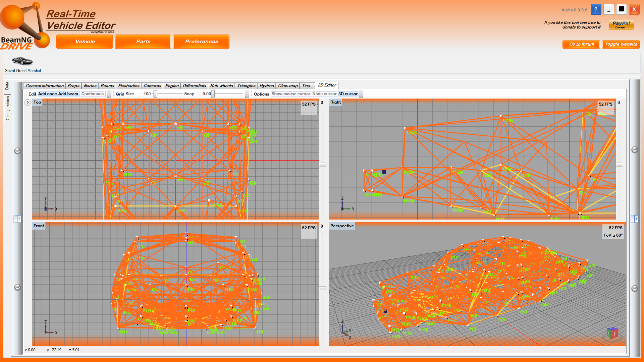Screen dimensions: 644x362
Task: Click the Preferences button
Action: point(201,42)
